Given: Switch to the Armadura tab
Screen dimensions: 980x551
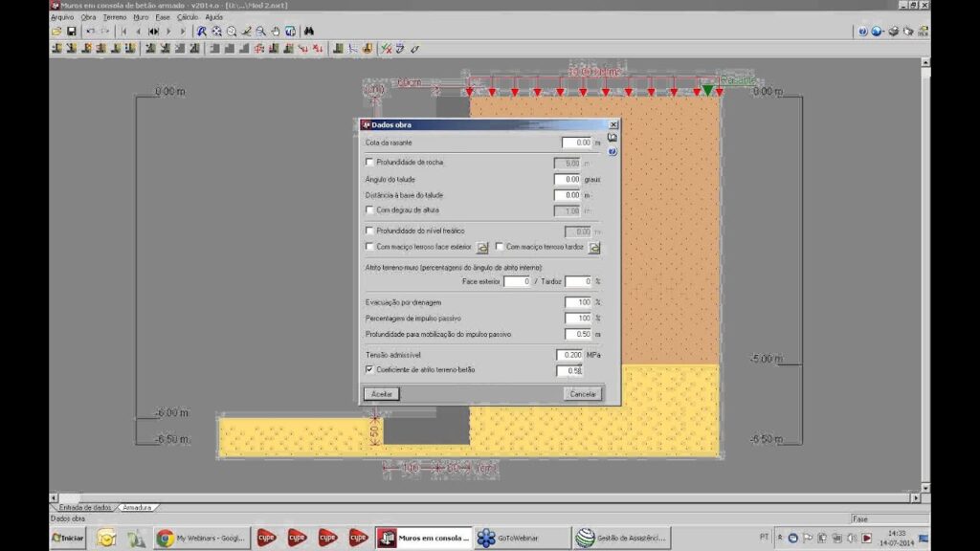Looking at the screenshot, I should pyautogui.click(x=137, y=508).
